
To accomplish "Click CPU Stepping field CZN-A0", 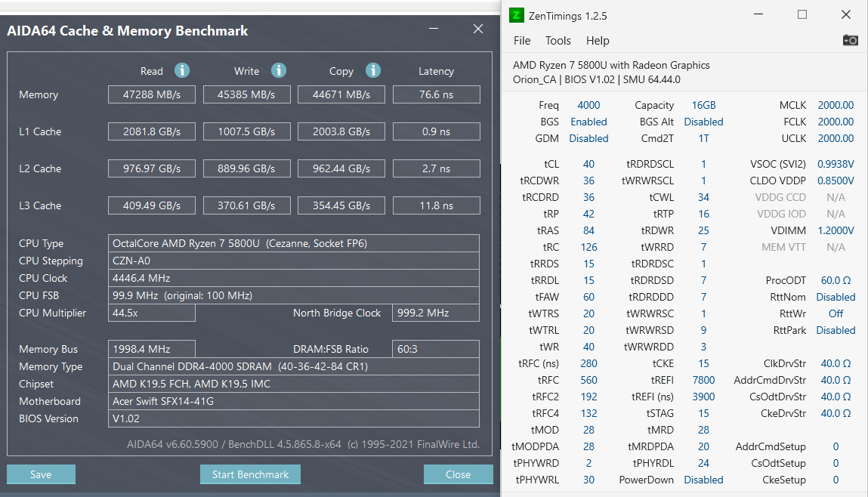I will (293, 261).
